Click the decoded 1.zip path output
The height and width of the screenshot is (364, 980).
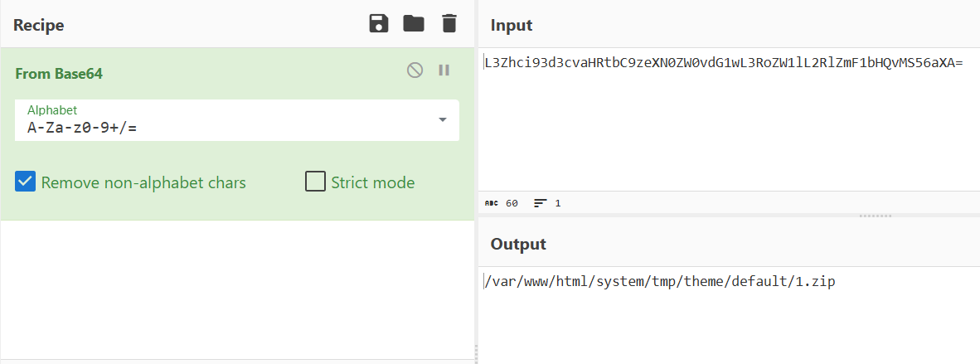coord(660,282)
